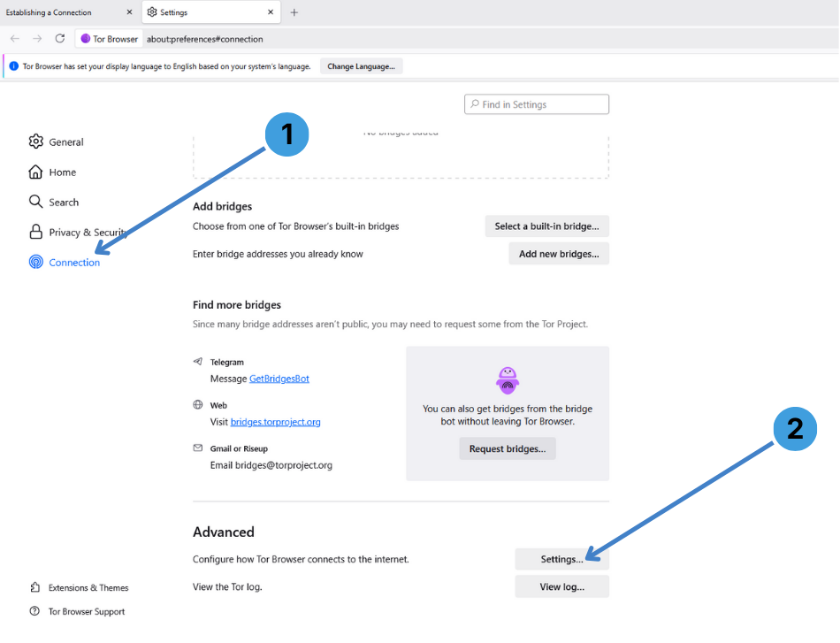Click the Tor Browser identity icon in address bar
Image resolution: width=840 pixels, height=643 pixels.
(x=85, y=39)
